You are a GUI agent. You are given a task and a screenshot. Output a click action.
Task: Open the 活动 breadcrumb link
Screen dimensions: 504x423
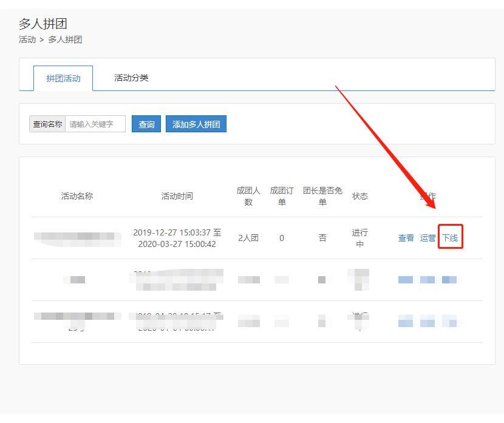pos(24,39)
